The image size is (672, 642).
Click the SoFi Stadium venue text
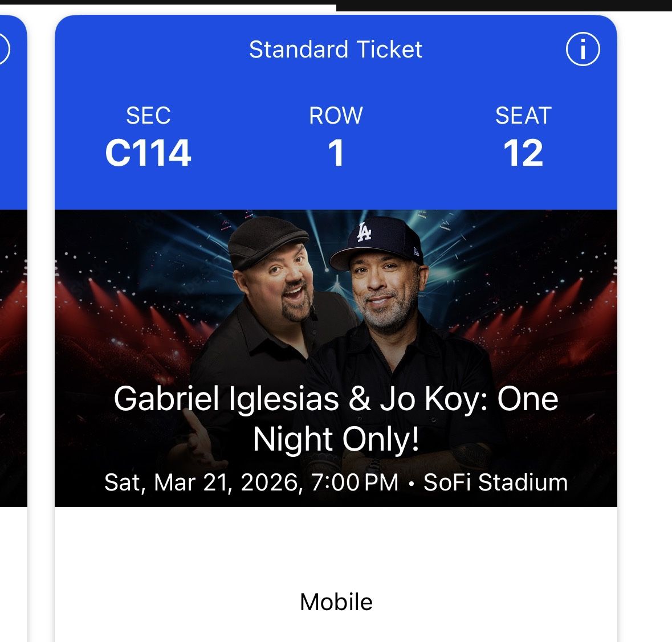click(495, 482)
